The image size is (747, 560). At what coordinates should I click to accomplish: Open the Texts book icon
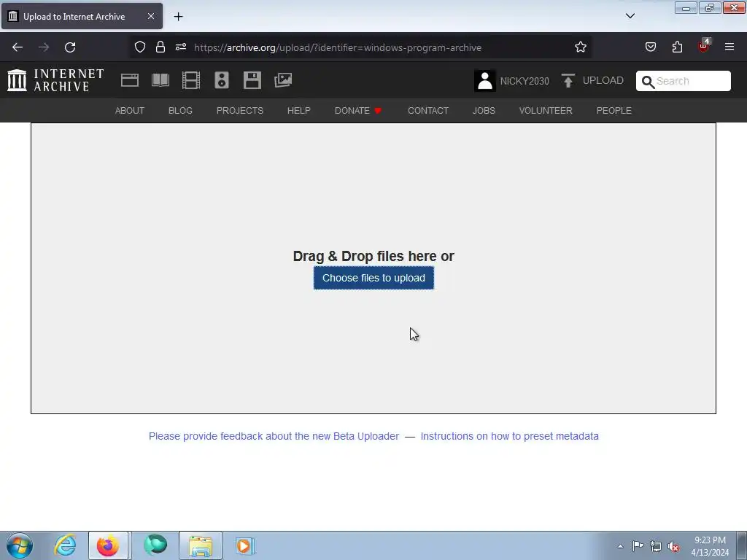[160, 80]
